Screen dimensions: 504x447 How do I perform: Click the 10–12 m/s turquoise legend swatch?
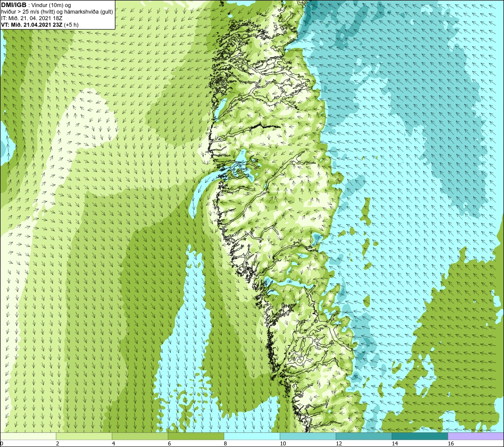pyautogui.click(x=308, y=436)
